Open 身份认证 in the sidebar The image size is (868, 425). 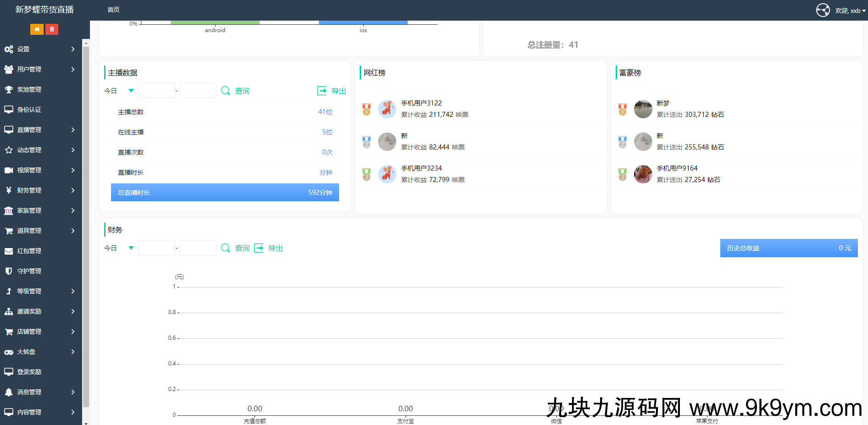(x=29, y=110)
